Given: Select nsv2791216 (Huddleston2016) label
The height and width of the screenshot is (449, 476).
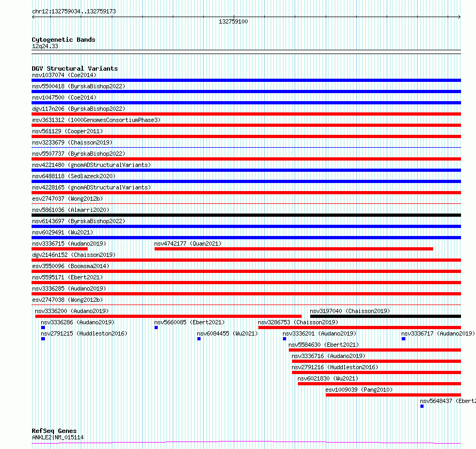Looking at the screenshot, I should 335,367.
